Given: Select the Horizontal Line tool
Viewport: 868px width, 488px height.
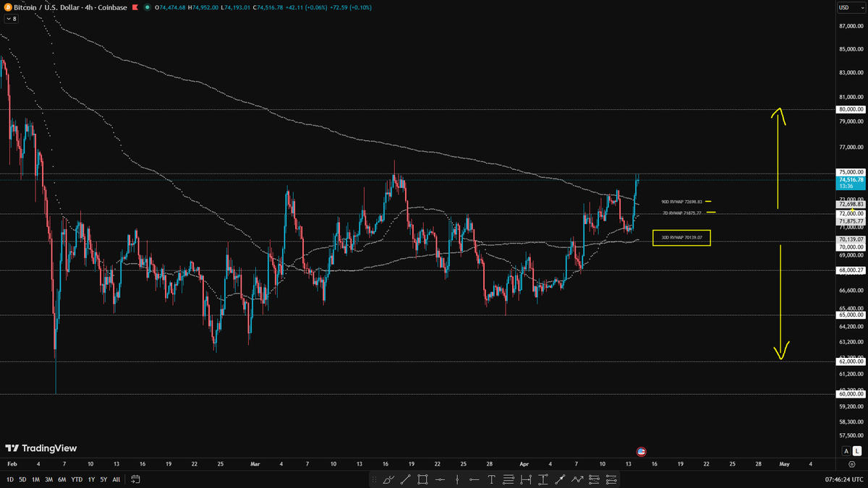Looking at the screenshot, I should pyautogui.click(x=440, y=479).
